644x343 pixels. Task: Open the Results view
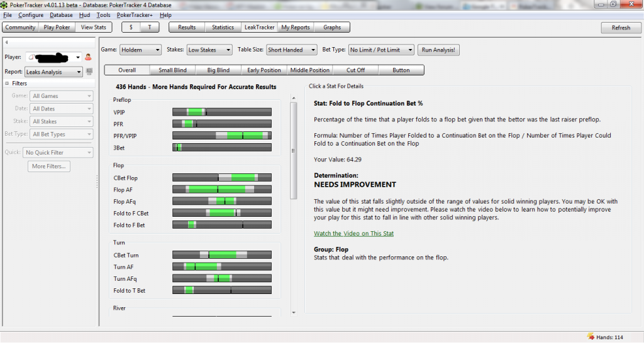[x=187, y=27]
